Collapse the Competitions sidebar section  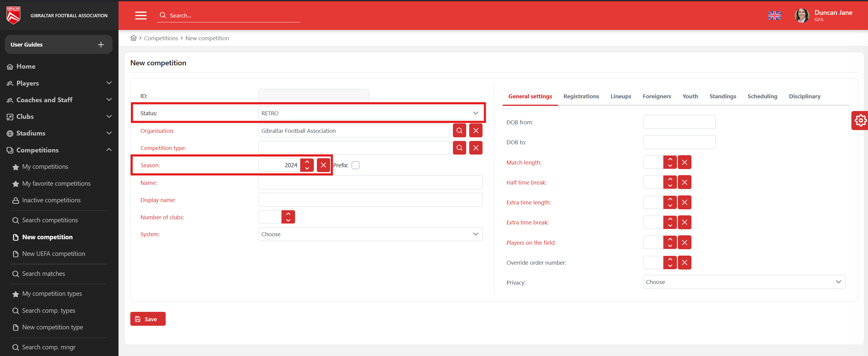(x=109, y=150)
